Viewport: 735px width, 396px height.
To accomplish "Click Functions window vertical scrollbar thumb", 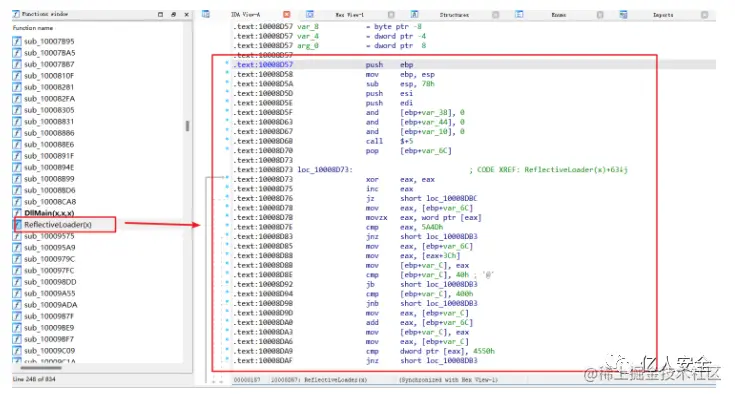I will (x=188, y=126).
